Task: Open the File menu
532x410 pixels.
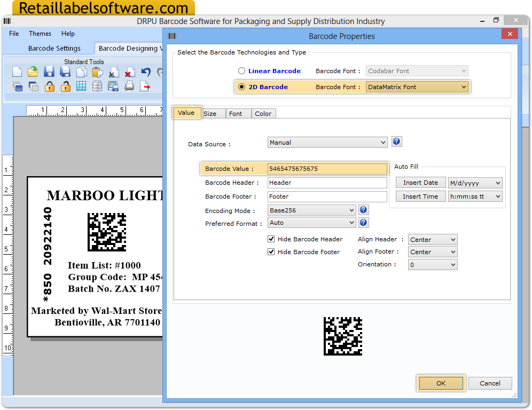Action: (x=14, y=34)
